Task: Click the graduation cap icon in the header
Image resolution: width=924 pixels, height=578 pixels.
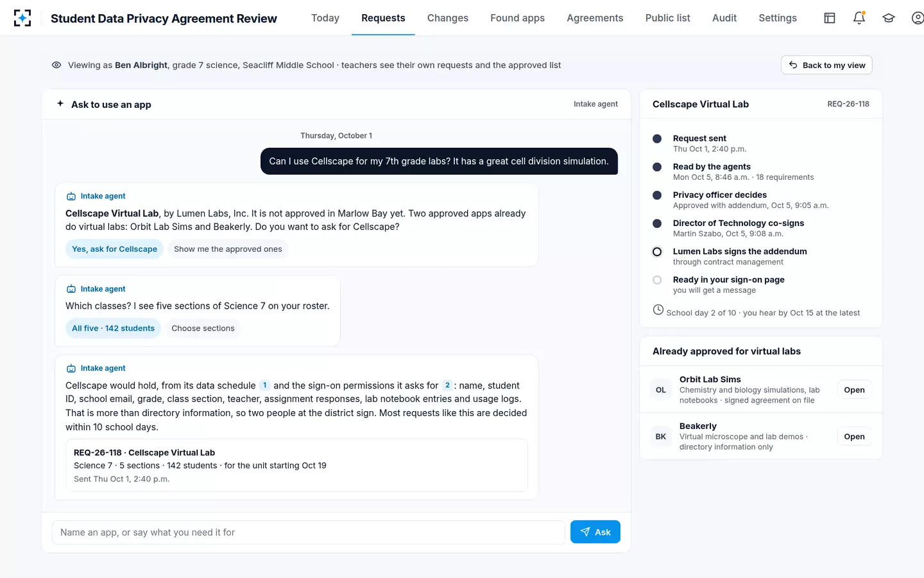Action: pos(889,18)
